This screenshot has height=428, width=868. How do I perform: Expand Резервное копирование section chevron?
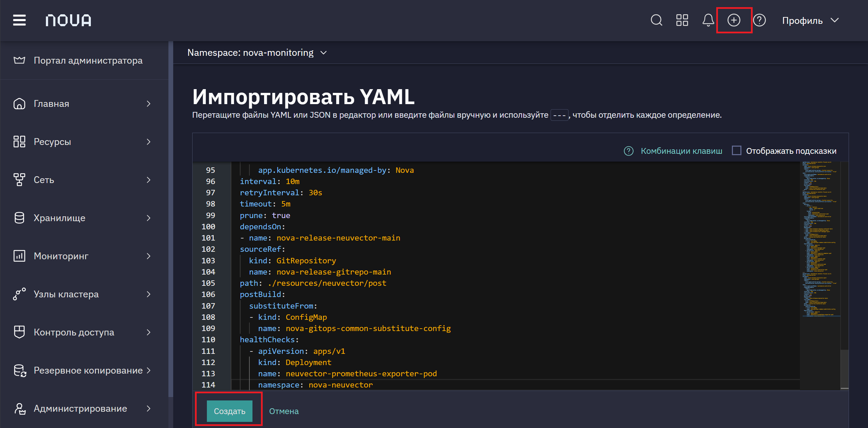coord(148,370)
